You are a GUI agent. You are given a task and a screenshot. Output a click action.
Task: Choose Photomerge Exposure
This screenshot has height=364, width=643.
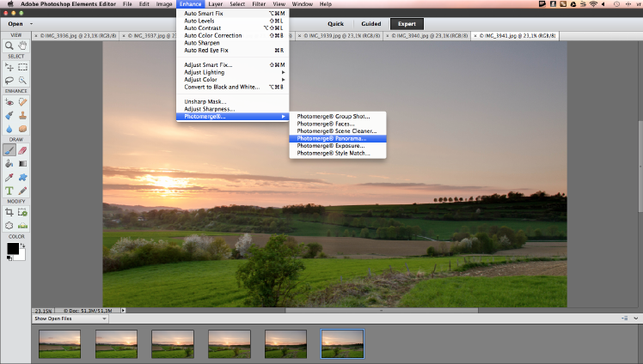(338, 146)
